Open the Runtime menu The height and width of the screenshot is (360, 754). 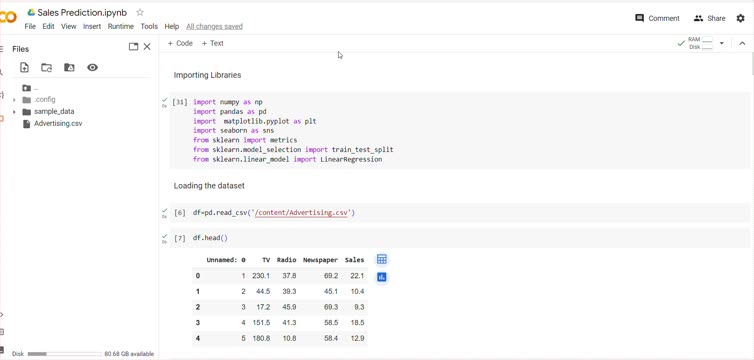tap(121, 26)
